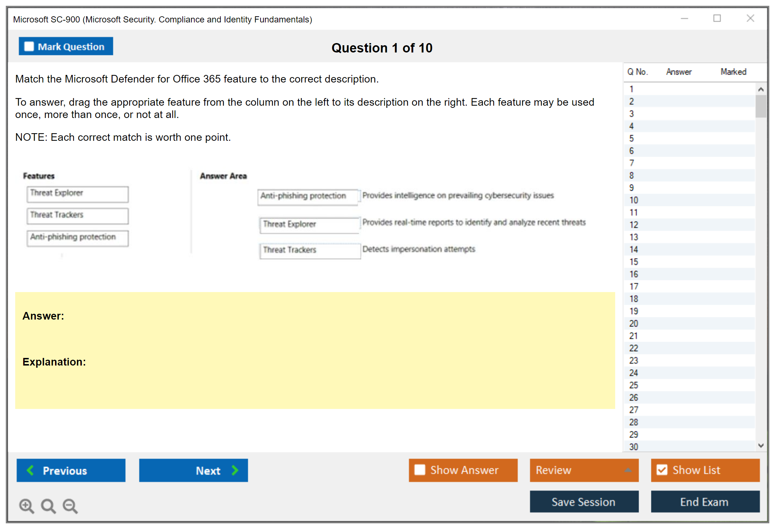The height and width of the screenshot is (532, 778).
Task: Expand the Review dropdown arrow
Action: [x=628, y=470]
